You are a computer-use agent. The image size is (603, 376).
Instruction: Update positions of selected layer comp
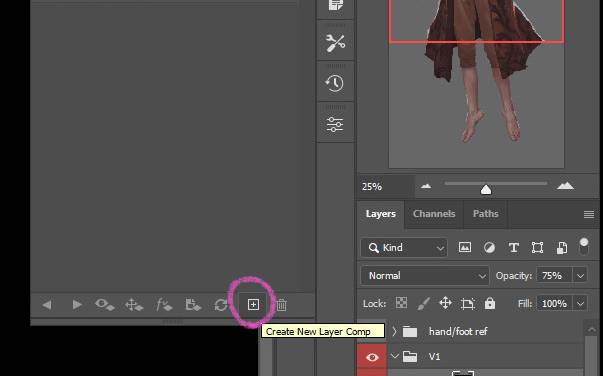(134, 305)
